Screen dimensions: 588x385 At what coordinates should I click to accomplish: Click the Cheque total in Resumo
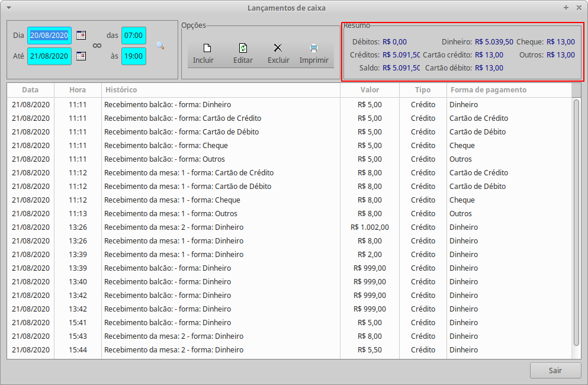click(x=561, y=42)
